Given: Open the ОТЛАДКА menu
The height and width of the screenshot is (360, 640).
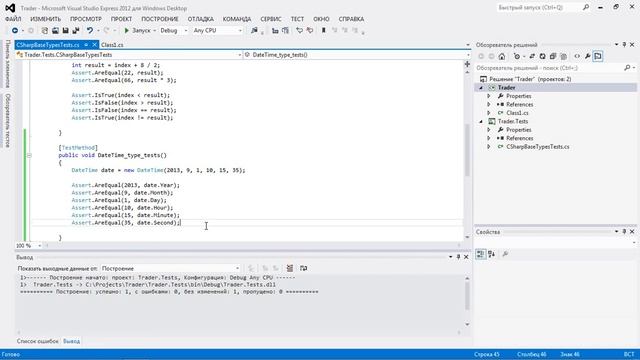Looking at the screenshot, I should (201, 19).
